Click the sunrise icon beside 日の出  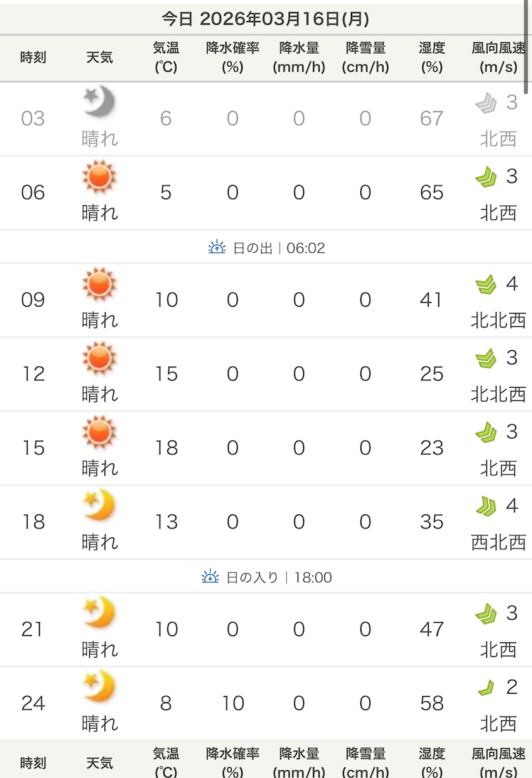217,248
